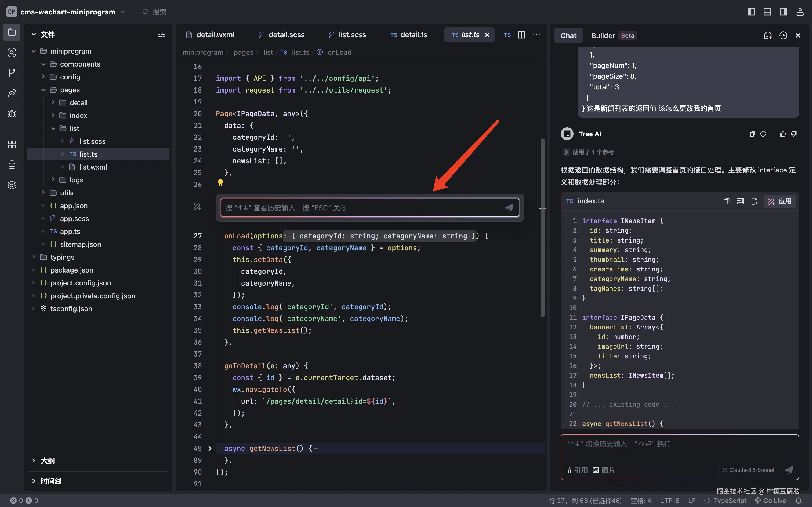Click the thumbs up icon on Trae AI reply
This screenshot has width=812, height=507.
(x=783, y=134)
